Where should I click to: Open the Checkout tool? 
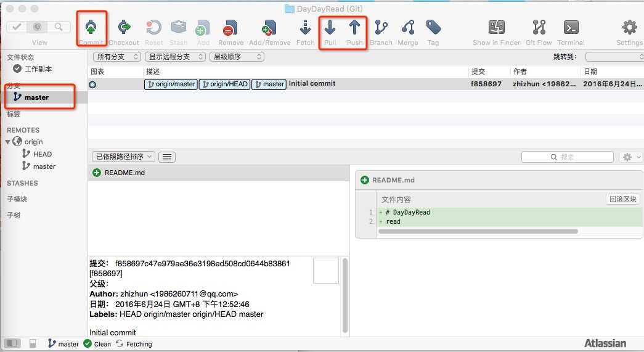(124, 28)
